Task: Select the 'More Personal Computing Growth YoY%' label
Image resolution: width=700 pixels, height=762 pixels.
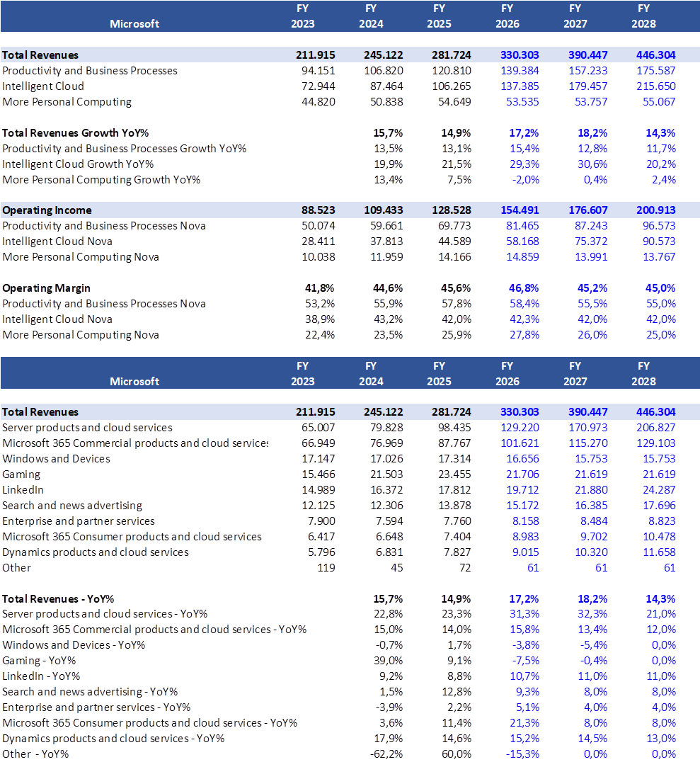Action: [x=101, y=180]
